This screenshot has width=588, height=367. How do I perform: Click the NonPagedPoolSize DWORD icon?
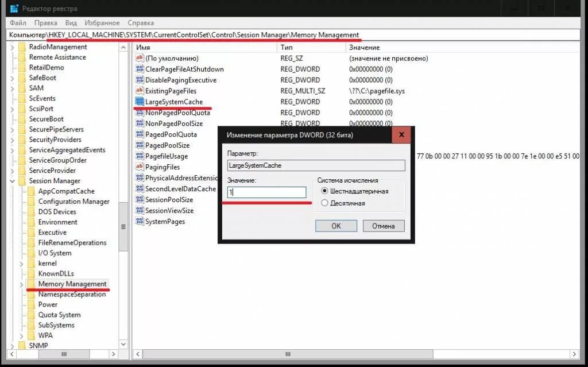click(x=140, y=123)
